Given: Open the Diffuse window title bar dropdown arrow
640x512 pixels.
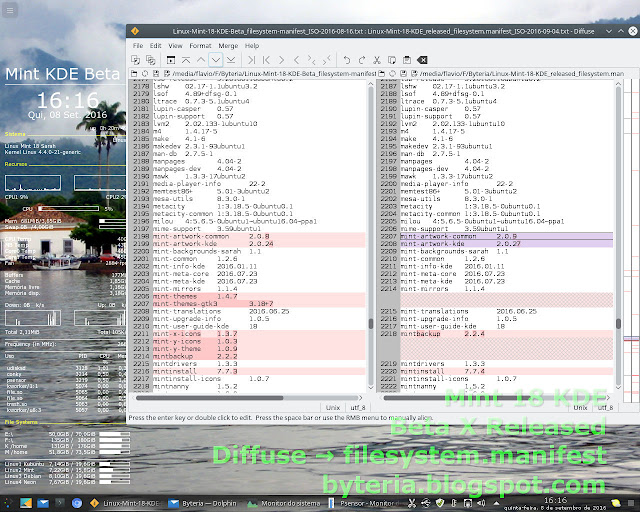Looking at the screenshot, I should click(609, 31).
